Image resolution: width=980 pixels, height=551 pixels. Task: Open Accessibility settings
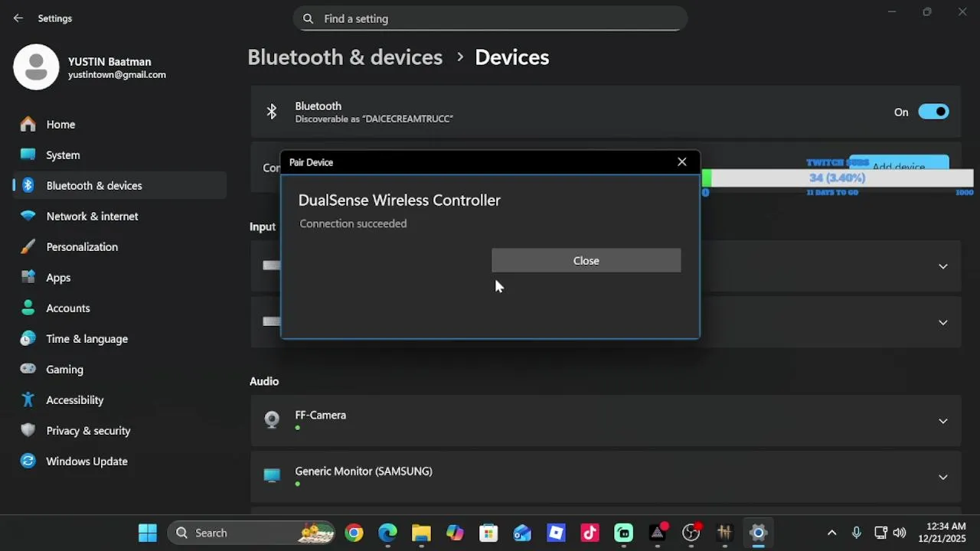pyautogui.click(x=119, y=399)
